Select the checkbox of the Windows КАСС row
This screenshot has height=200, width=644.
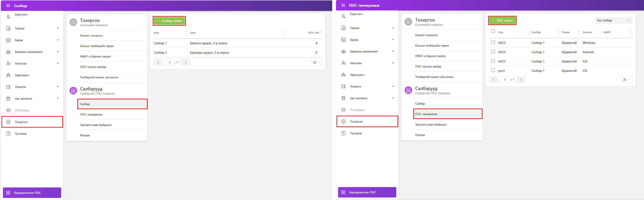[493, 42]
